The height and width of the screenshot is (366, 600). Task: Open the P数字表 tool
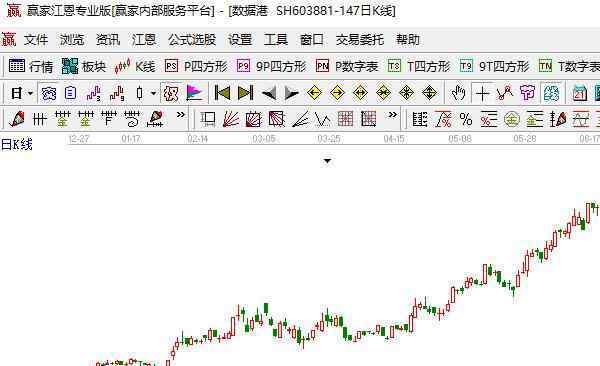click(x=347, y=66)
